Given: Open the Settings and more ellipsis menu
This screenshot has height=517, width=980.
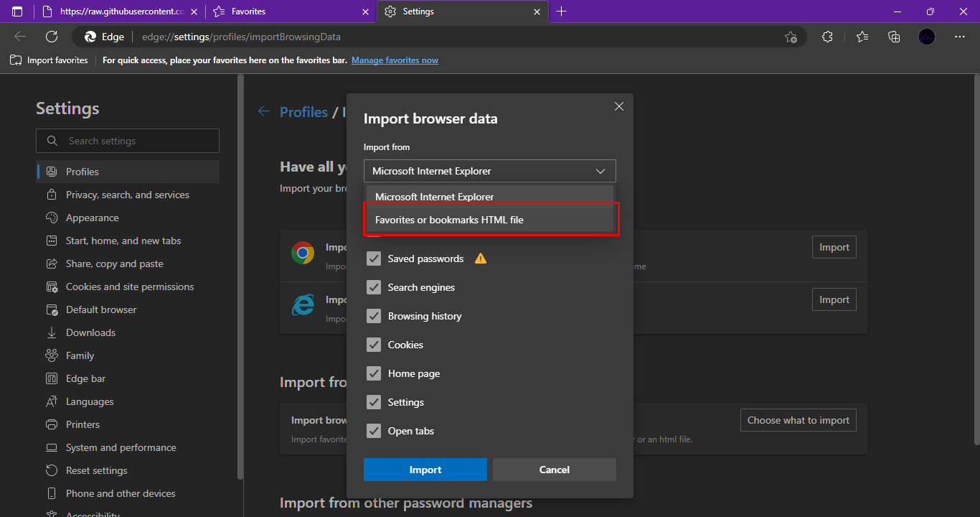Looking at the screenshot, I should click(960, 37).
